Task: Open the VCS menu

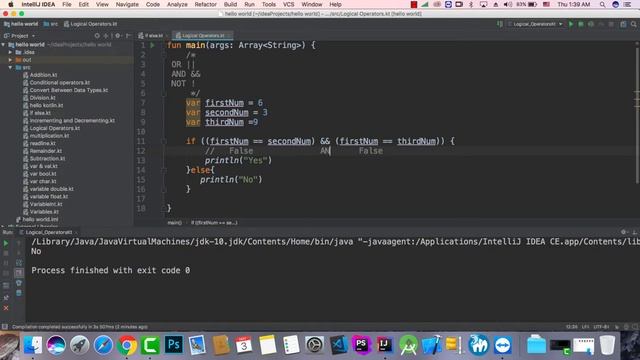Action: [289, 4]
